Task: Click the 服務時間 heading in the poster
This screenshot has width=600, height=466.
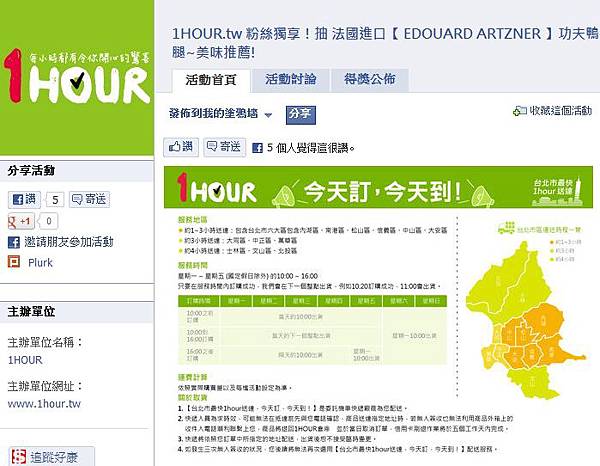Action: [x=193, y=265]
